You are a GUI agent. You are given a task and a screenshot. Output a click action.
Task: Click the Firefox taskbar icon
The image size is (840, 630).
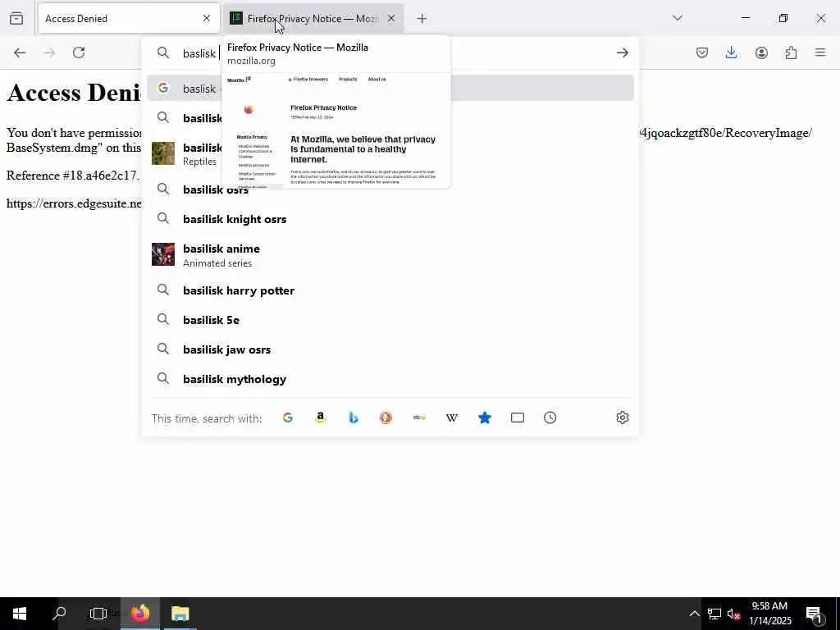pyautogui.click(x=139, y=614)
